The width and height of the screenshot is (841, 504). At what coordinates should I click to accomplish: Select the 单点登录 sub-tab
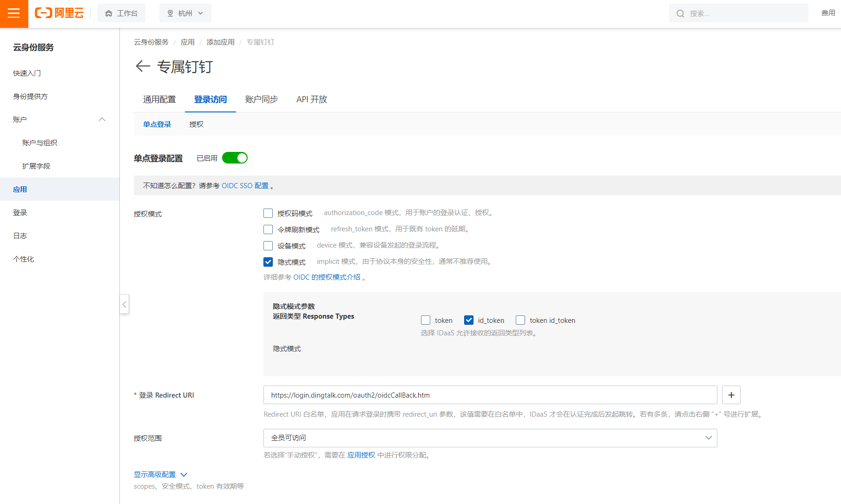[157, 124]
